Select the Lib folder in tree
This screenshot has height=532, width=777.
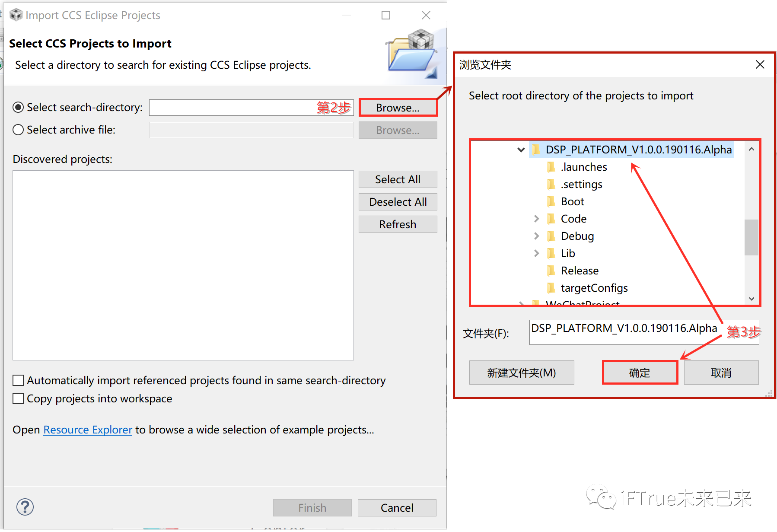click(568, 253)
